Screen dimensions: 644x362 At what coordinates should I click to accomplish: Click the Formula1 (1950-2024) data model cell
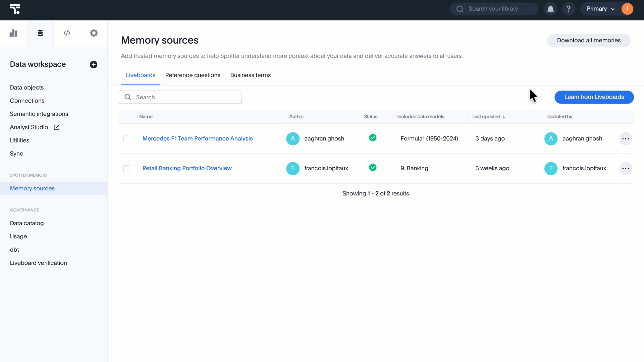pyautogui.click(x=429, y=138)
